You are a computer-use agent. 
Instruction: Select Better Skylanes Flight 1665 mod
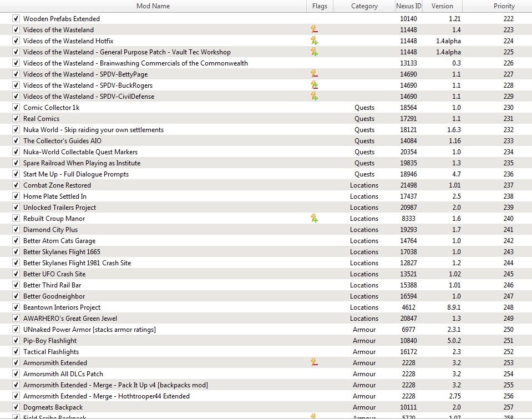coord(62,252)
